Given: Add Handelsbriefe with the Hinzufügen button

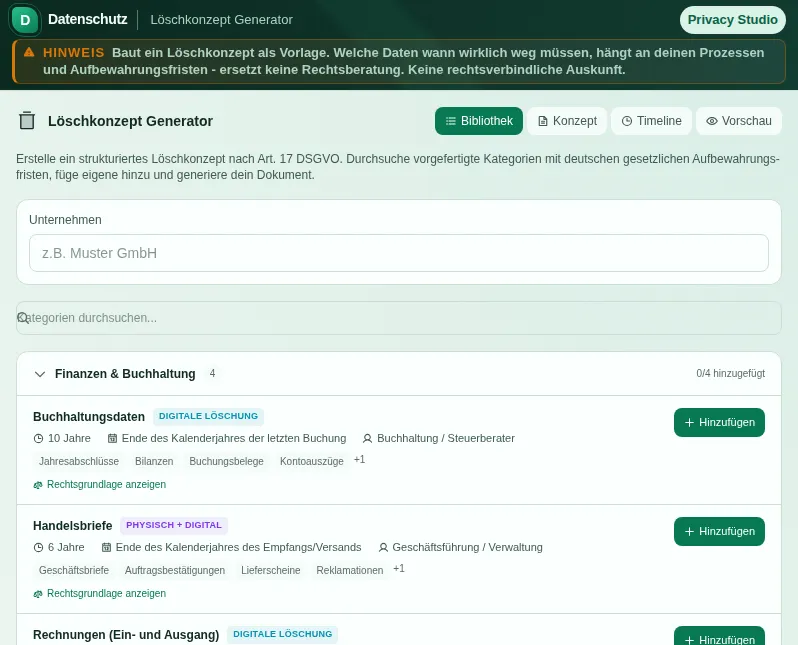Looking at the screenshot, I should (719, 531).
